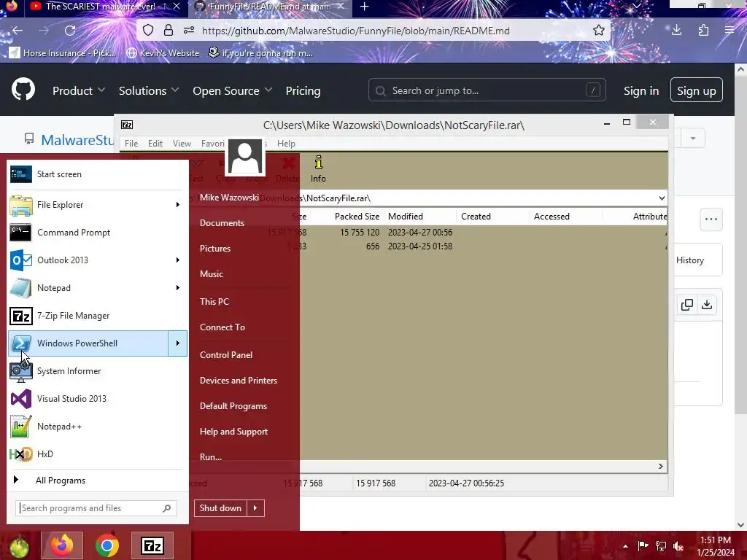Image resolution: width=747 pixels, height=560 pixels.
Task: Show hidden tray icons
Action: point(625,546)
